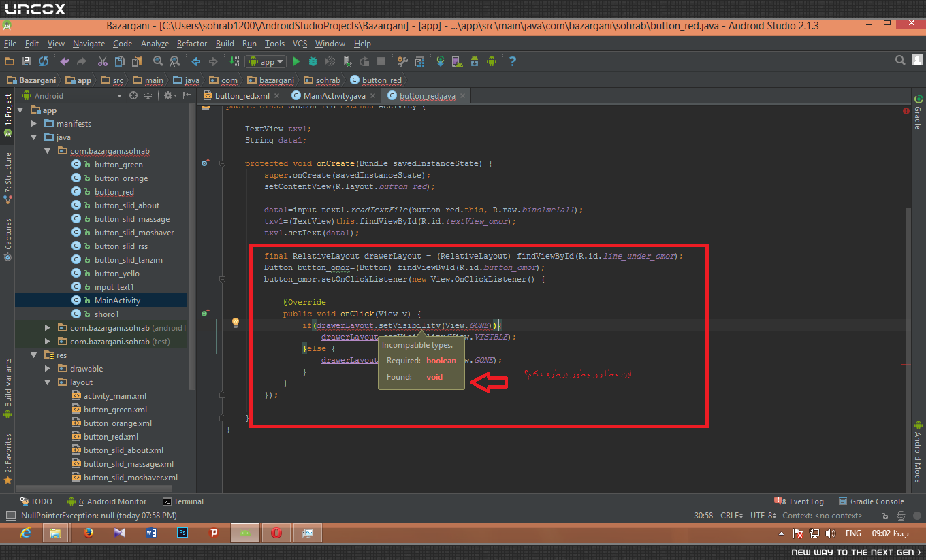Open the Android Monitor tool window
The height and width of the screenshot is (560, 926).
tap(107, 501)
